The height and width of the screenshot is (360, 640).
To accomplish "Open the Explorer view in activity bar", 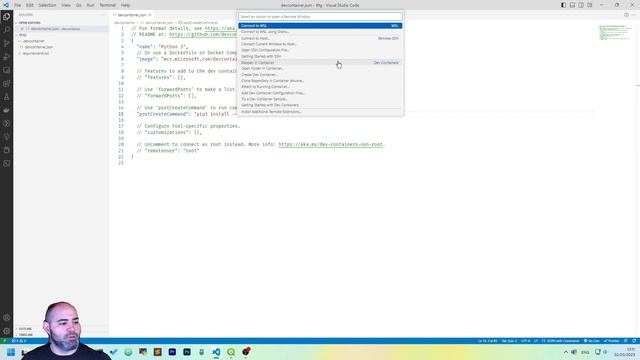I will click(x=7, y=17).
